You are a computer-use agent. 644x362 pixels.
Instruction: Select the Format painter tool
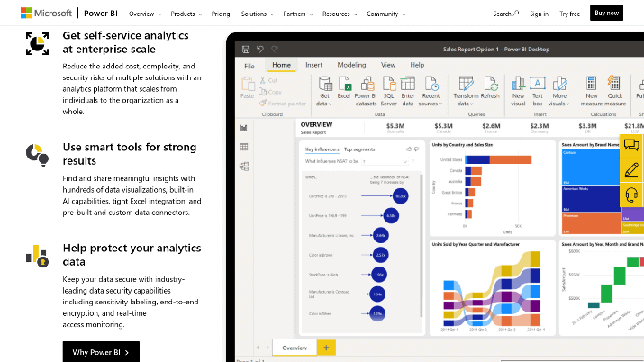pyautogui.click(x=283, y=104)
